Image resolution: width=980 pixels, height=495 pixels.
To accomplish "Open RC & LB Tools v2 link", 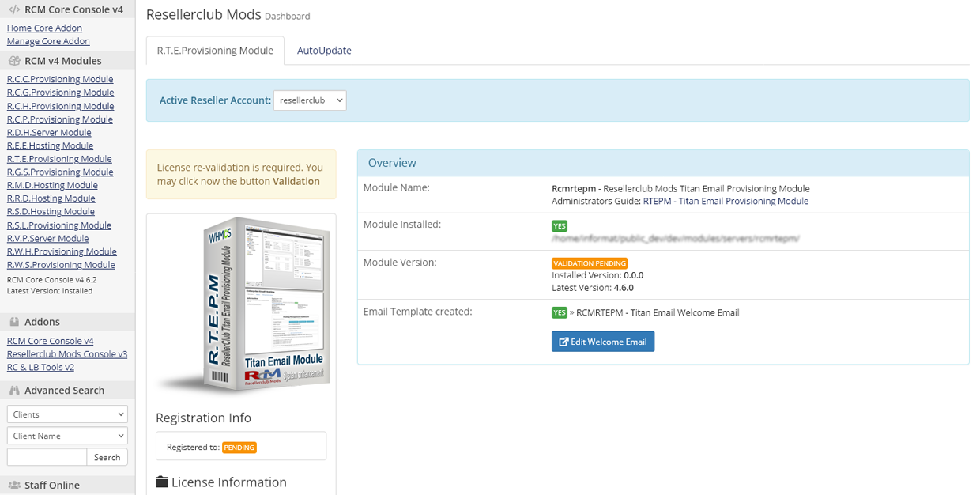I will coord(40,367).
